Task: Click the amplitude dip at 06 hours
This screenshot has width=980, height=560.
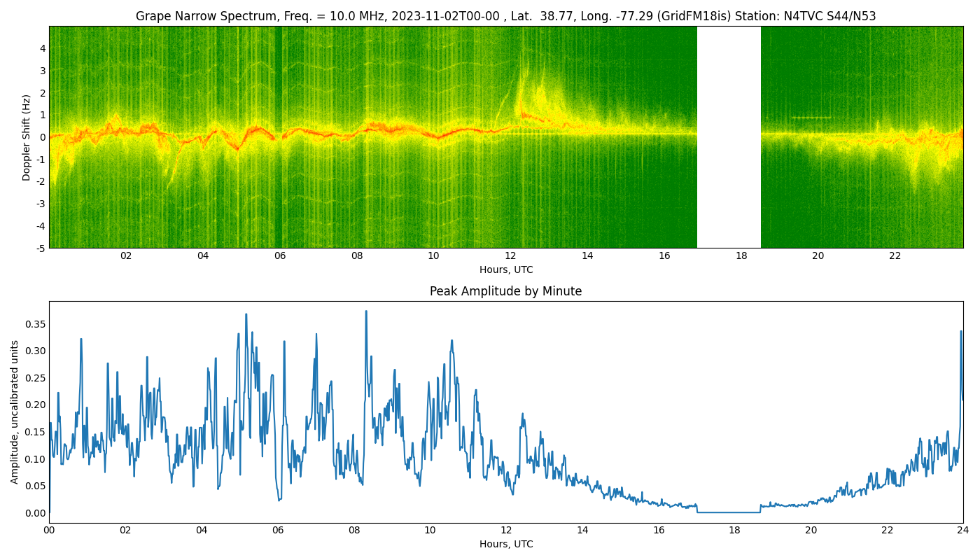Action: (x=279, y=499)
